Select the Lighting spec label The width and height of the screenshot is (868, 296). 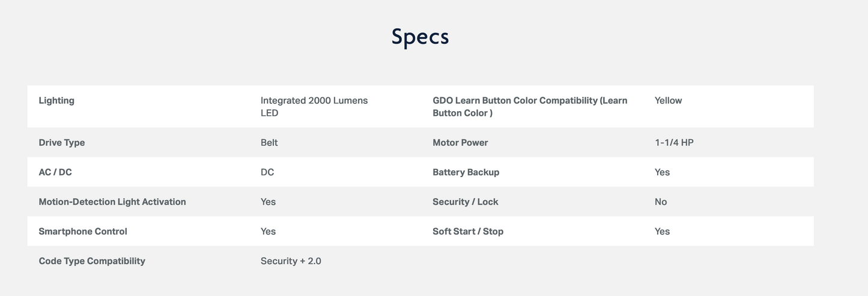pyautogui.click(x=56, y=100)
